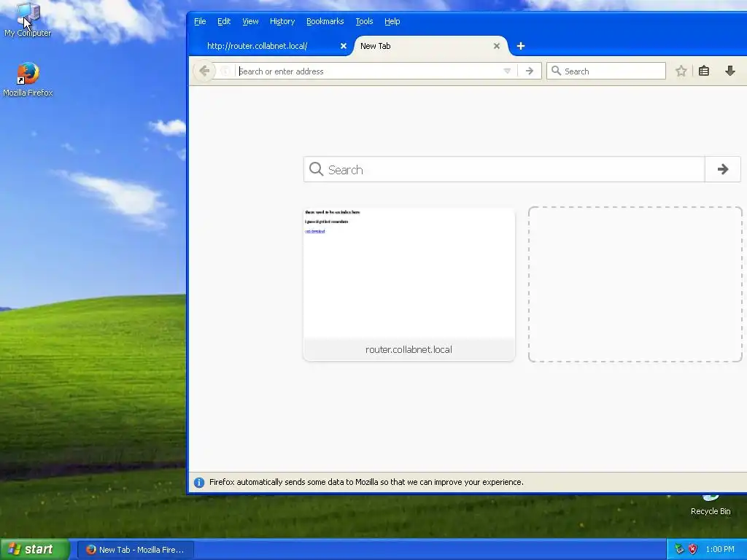Open the address bar history dropdown
The image size is (747, 560).
click(507, 71)
